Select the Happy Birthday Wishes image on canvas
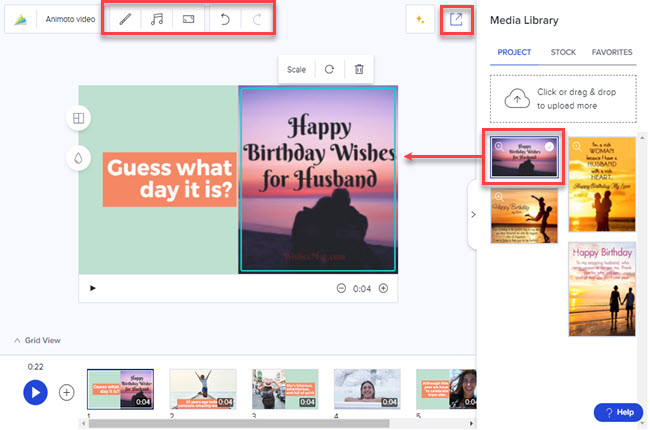 [318, 180]
